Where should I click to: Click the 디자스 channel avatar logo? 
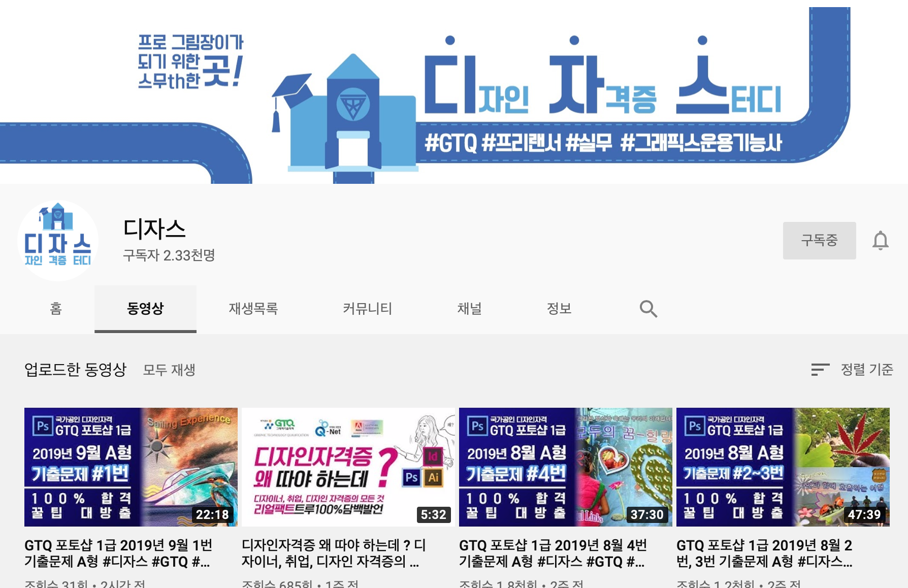pos(58,240)
